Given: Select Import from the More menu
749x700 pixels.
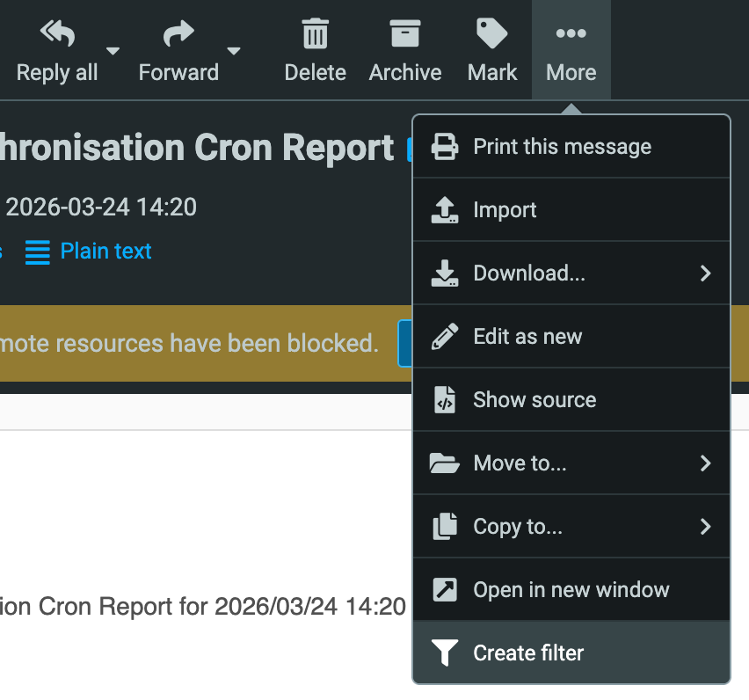Looking at the screenshot, I should 505,210.
